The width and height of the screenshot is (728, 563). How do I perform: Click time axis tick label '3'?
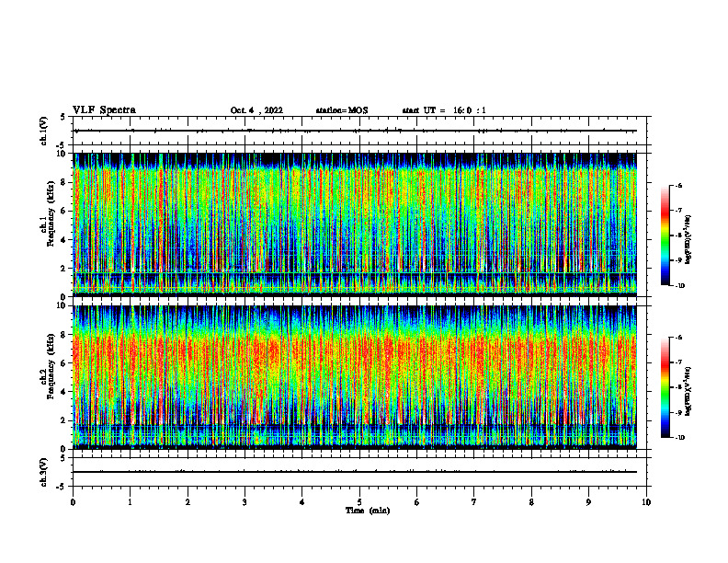coord(245,502)
